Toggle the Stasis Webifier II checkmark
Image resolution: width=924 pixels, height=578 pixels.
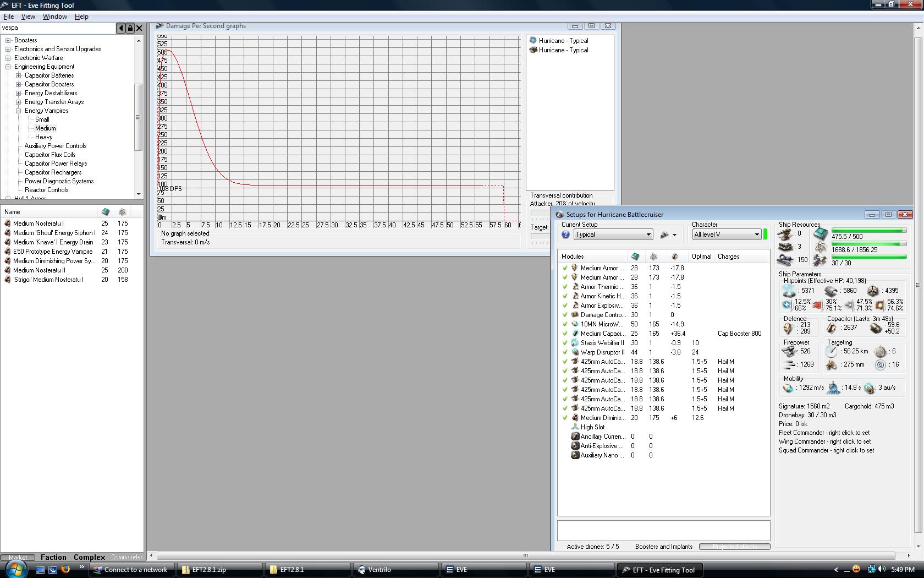coord(565,343)
